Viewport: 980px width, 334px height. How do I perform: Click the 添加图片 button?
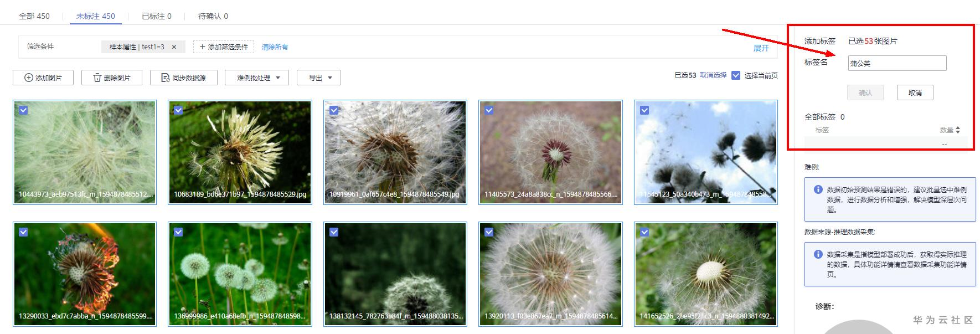point(43,78)
